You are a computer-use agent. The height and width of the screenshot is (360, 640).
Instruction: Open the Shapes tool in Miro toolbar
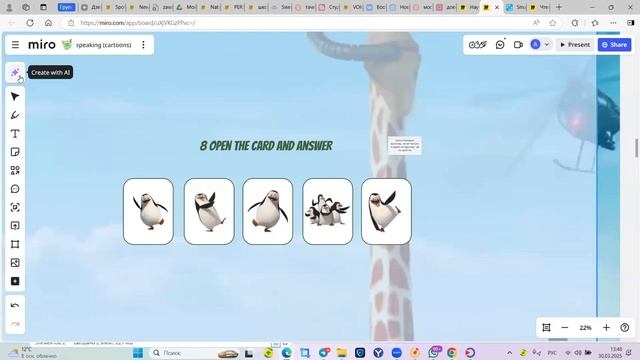[x=15, y=171]
